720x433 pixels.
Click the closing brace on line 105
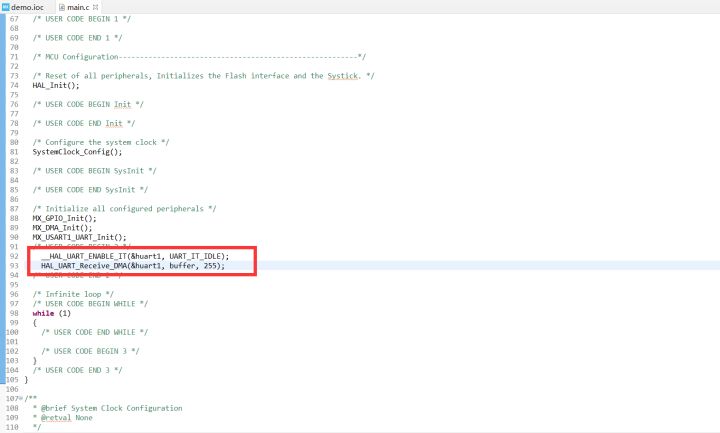[26, 380]
